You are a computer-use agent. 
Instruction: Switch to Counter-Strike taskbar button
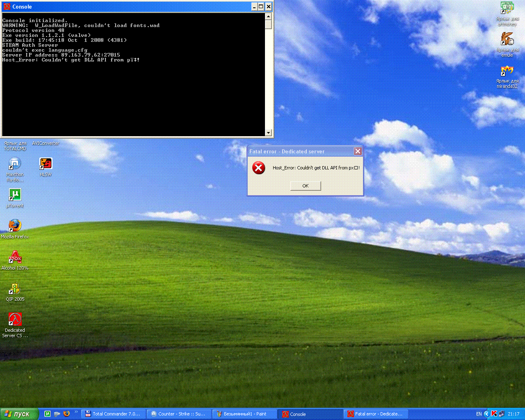179,414
